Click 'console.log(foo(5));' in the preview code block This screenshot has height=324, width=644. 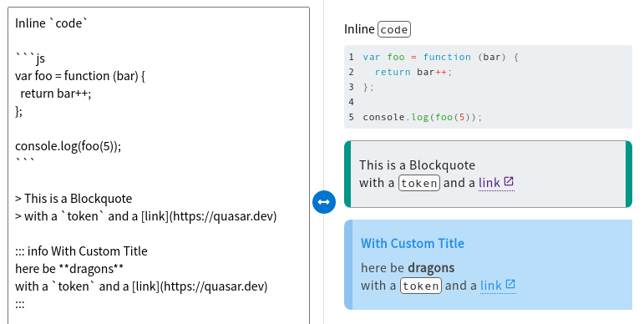422,117
